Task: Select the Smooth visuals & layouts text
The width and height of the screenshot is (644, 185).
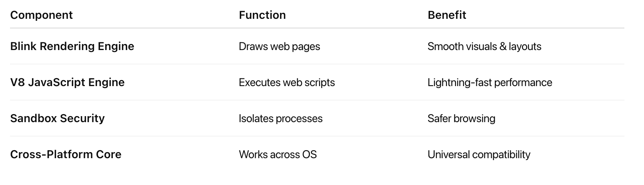Action: 484,46
